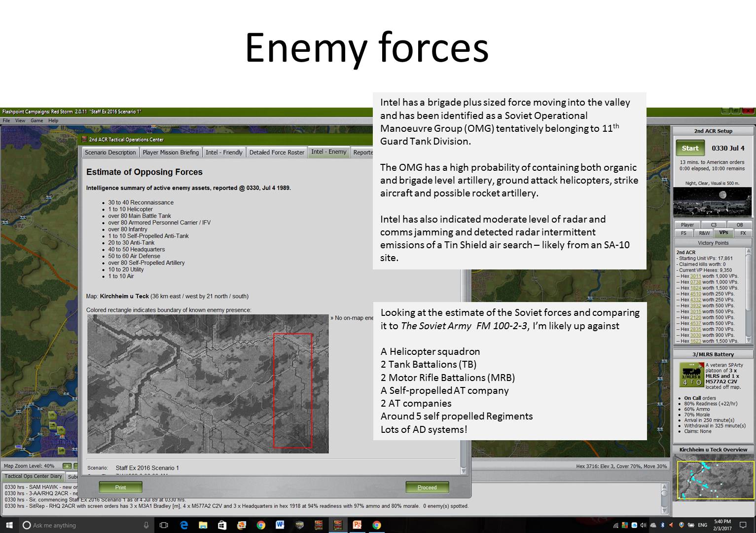Select the Player tab in side panel
Viewport: 756px width, 533px height.
pos(687,225)
